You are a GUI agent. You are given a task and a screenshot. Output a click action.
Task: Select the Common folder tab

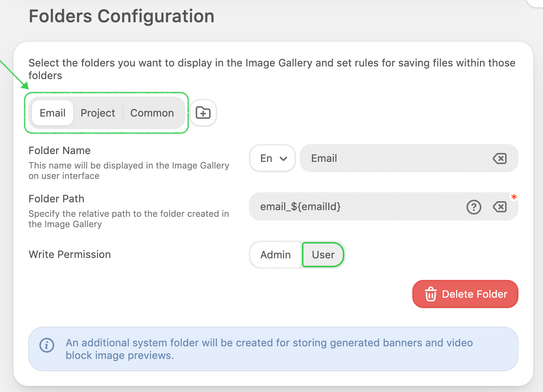152,113
